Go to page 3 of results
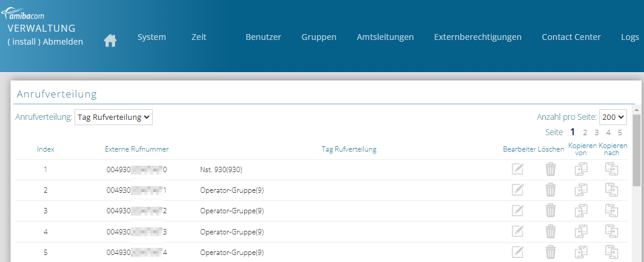Viewport: 644px width, 262px height. pos(596,133)
